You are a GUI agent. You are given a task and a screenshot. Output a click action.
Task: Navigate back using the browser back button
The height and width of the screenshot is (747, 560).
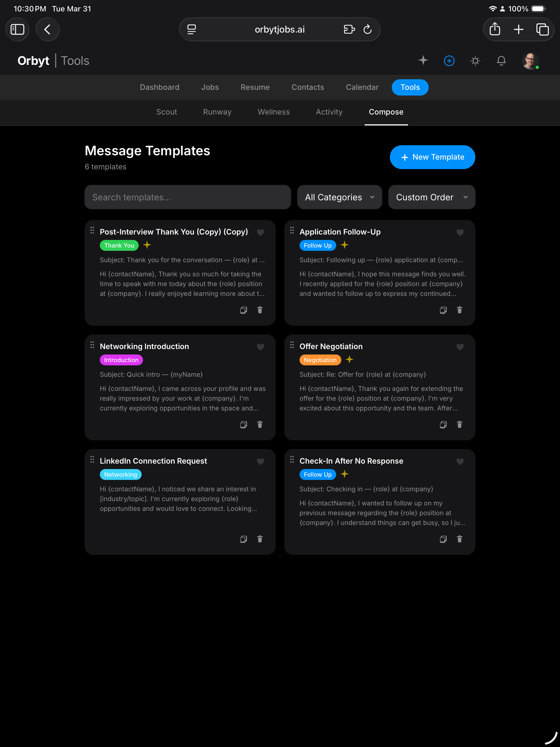coord(47,29)
